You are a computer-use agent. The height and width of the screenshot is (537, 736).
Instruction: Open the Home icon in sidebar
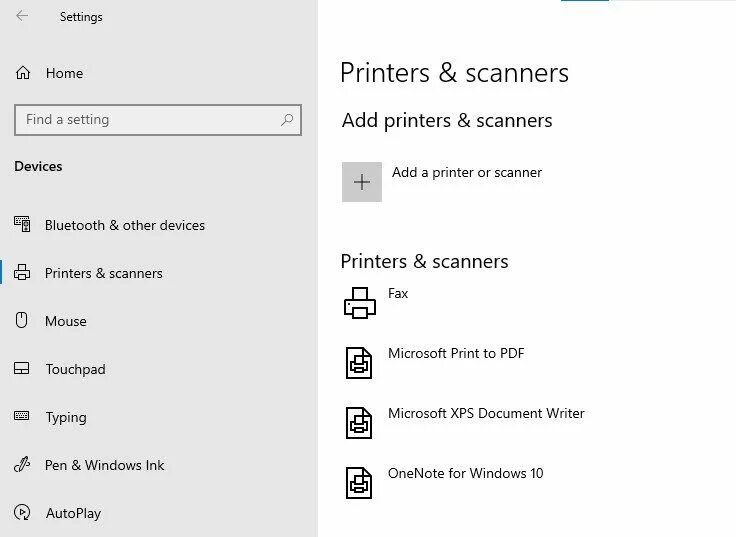pyautogui.click(x=23, y=73)
